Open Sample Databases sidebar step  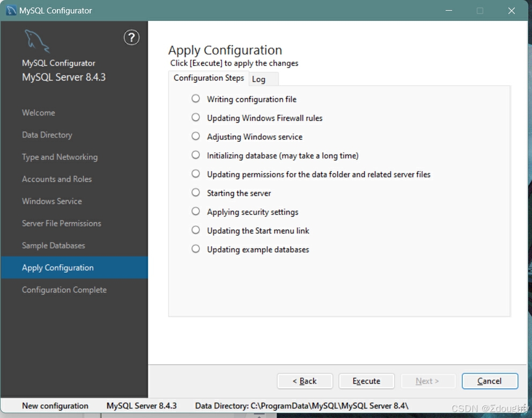coord(53,246)
